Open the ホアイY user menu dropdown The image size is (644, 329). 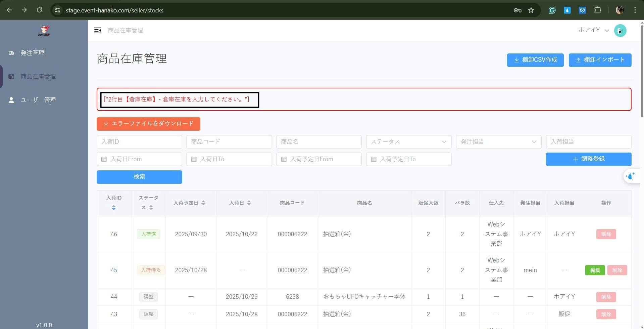593,30
